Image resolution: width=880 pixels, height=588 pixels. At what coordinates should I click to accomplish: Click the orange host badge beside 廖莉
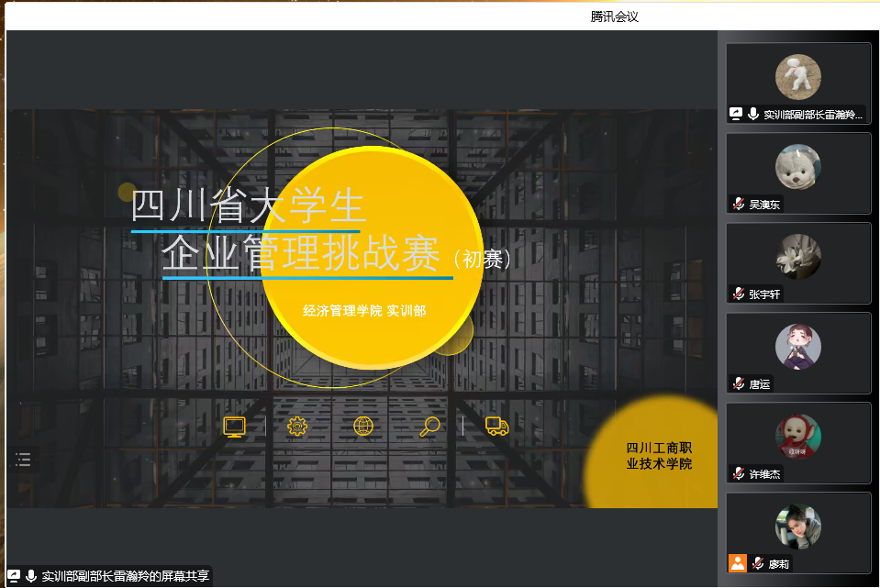click(x=738, y=563)
